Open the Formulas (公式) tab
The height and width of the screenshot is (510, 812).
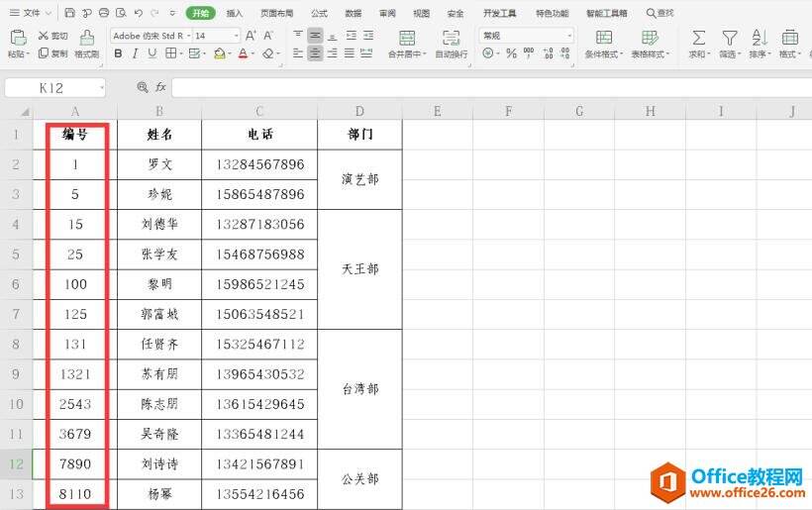tap(319, 13)
